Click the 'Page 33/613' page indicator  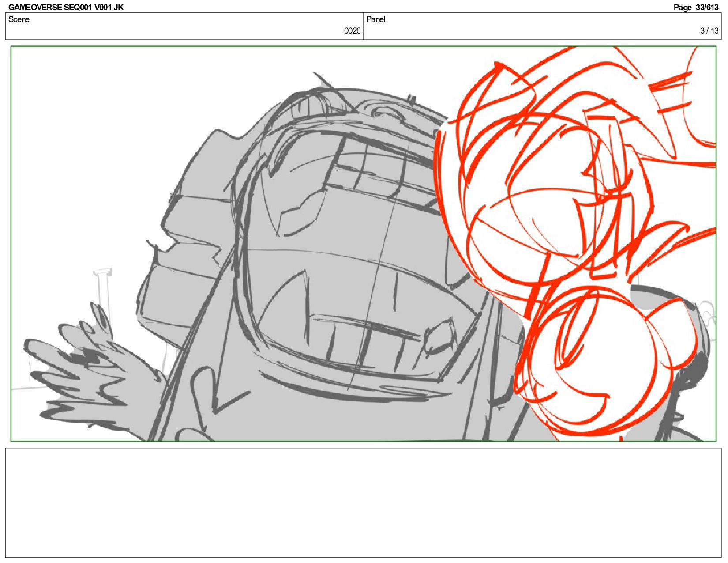696,7
